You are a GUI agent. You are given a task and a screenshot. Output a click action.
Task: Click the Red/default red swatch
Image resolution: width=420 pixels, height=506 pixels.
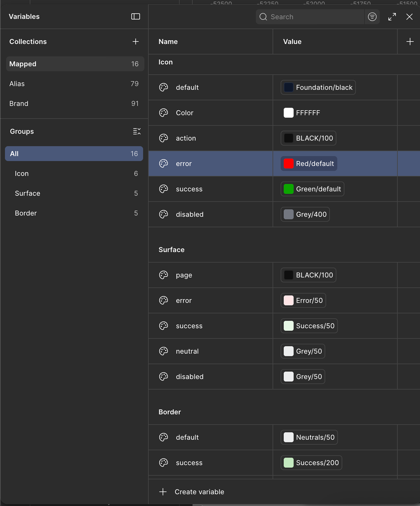288,163
